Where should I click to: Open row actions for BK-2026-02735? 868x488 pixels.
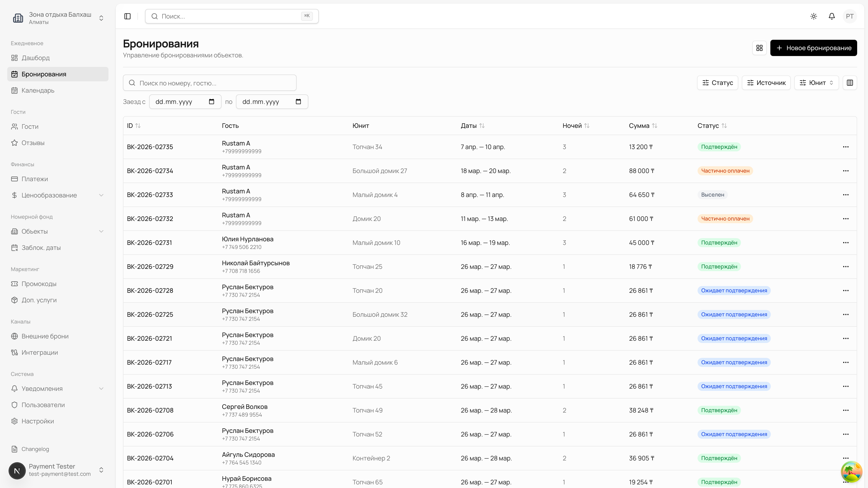tap(846, 147)
